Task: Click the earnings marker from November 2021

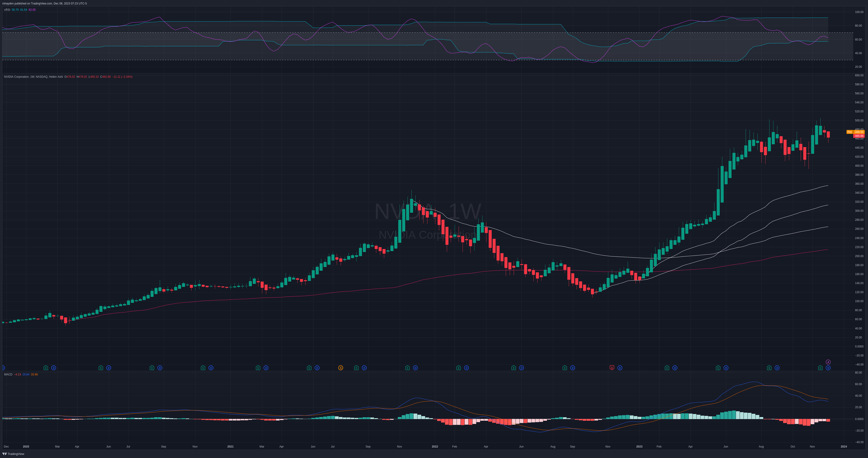Action: pyautogui.click(x=408, y=368)
